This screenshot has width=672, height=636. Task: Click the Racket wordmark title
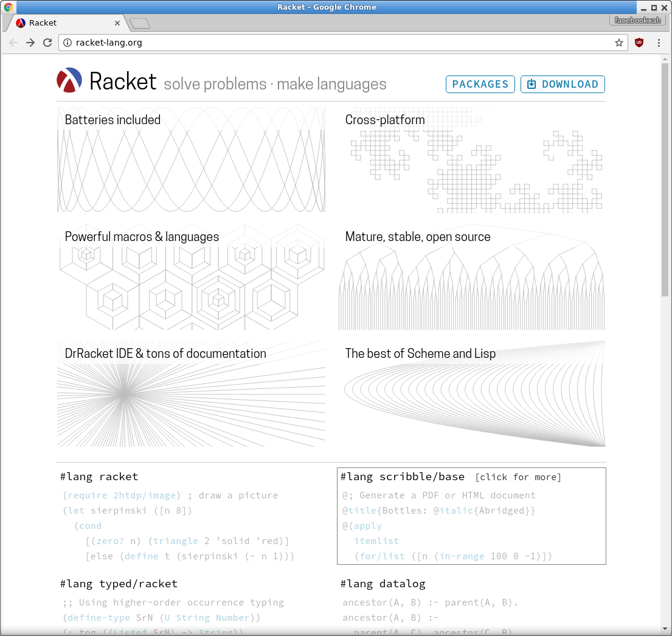(123, 81)
